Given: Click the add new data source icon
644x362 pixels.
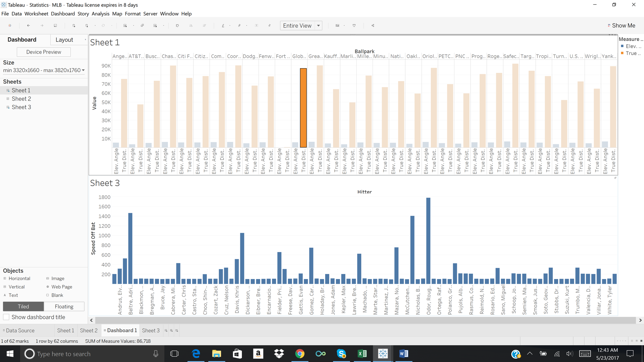Looking at the screenshot, I should point(74,25).
